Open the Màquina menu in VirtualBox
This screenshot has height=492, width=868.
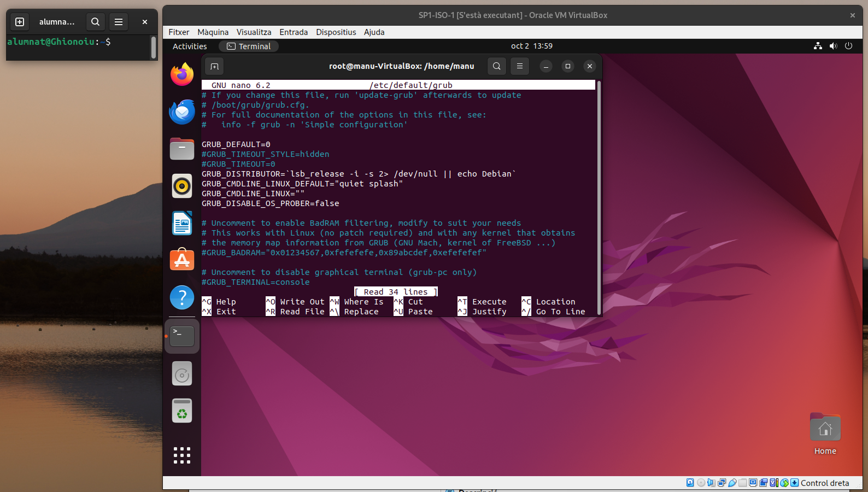pos(213,32)
